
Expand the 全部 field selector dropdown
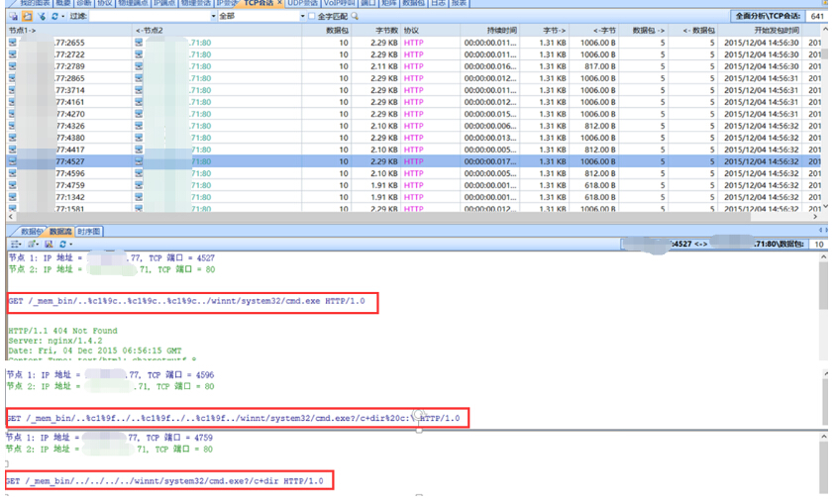point(302,17)
